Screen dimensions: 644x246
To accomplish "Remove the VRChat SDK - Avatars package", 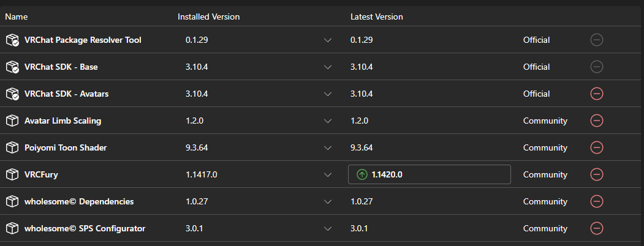I will 596,94.
